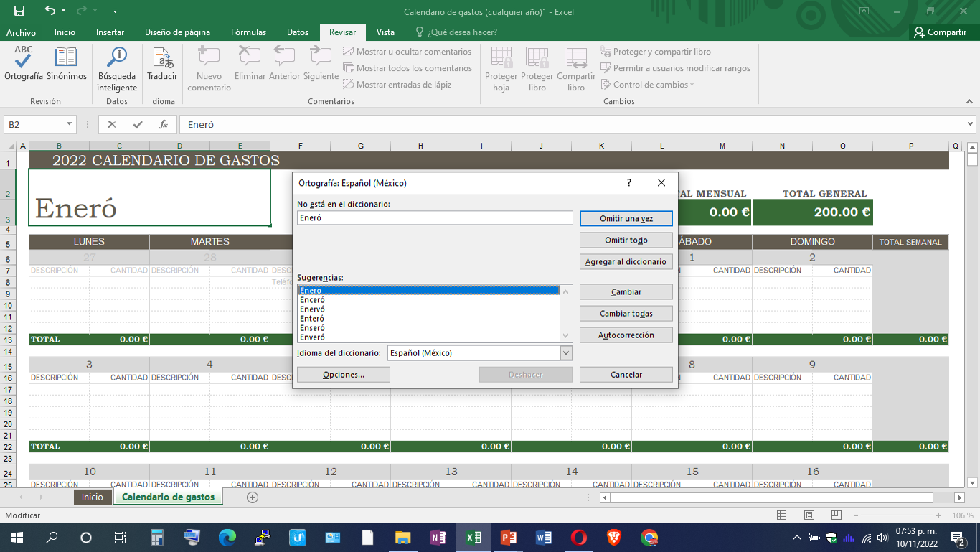Switch to the Insertar tab
Viewport: 980px width, 552px height.
click(x=110, y=32)
